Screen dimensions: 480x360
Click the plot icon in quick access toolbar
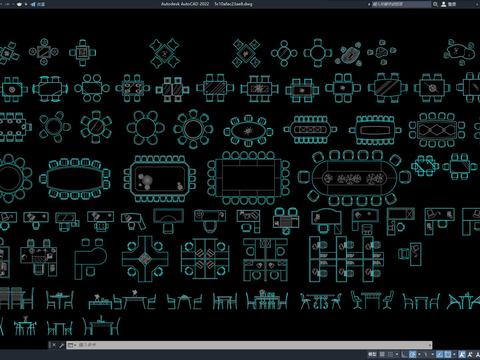point(19,4)
